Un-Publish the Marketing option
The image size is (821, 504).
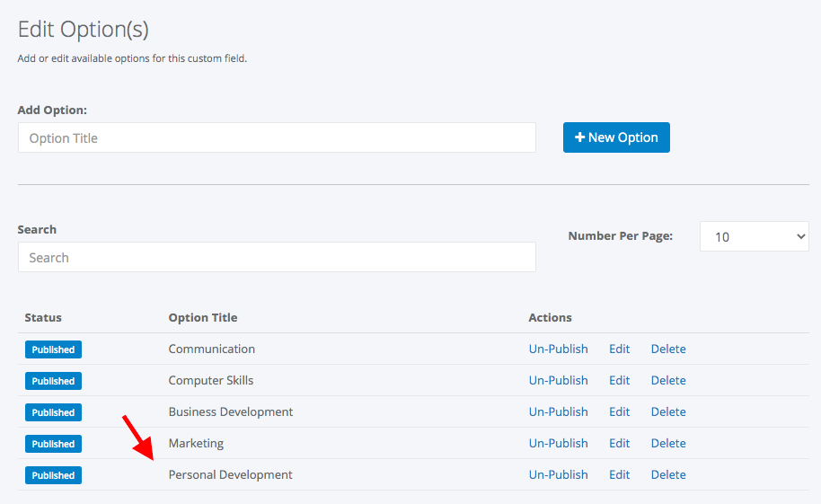(x=558, y=443)
